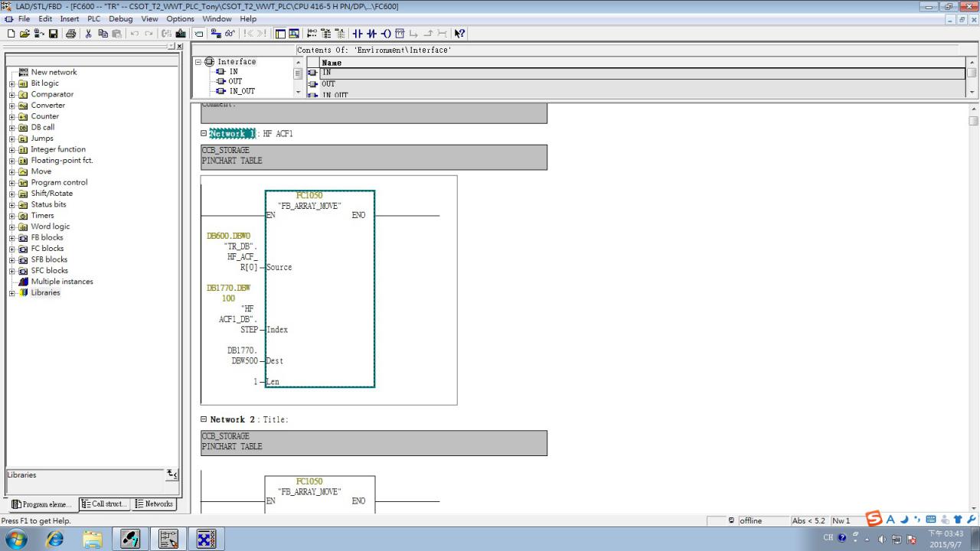Select Floating-point fct. tree item
The image size is (980, 551).
click(62, 161)
